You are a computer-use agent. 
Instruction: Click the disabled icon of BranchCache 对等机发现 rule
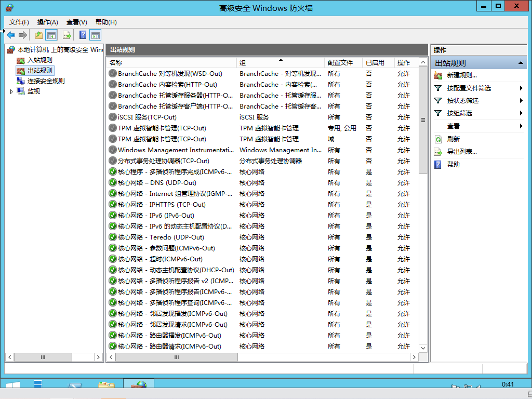113,74
